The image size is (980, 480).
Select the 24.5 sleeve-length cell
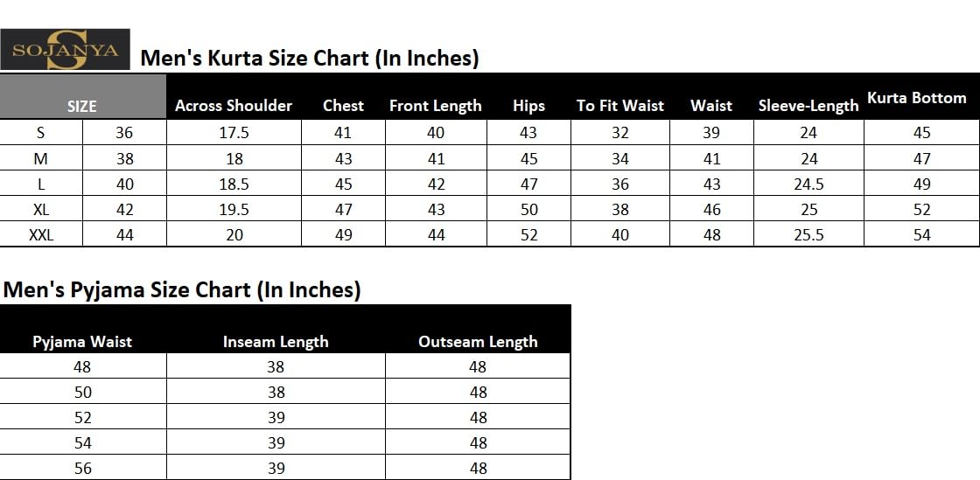808,184
